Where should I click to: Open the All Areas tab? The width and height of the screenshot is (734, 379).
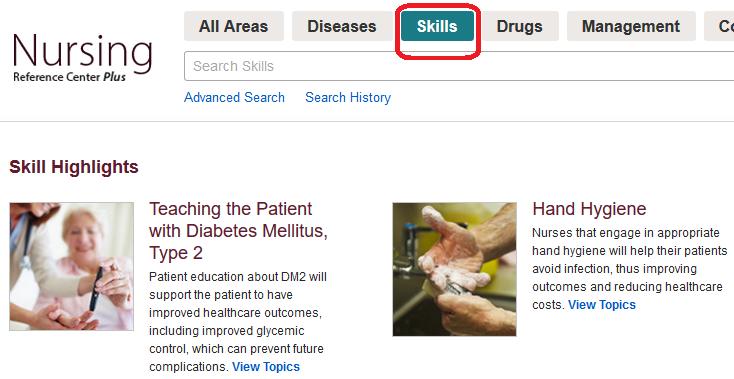click(x=234, y=26)
